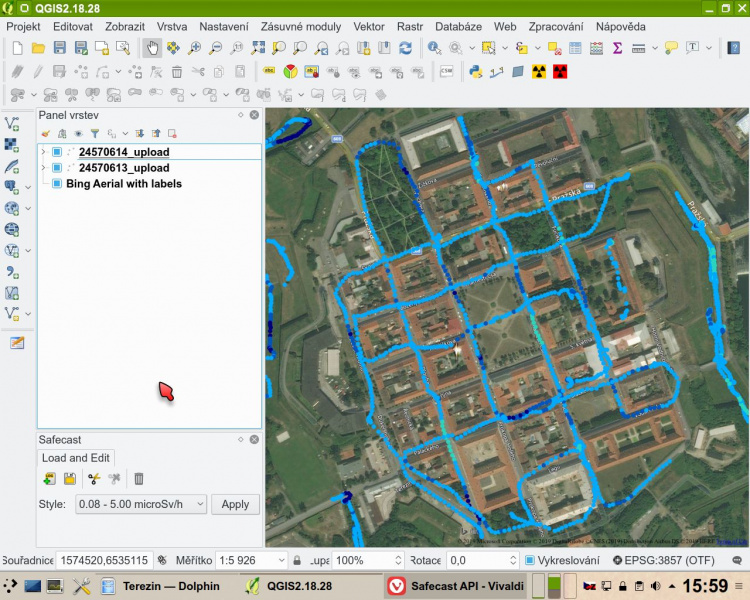750x600 pixels.
Task: Open the Zpracování menu
Action: 556,27
